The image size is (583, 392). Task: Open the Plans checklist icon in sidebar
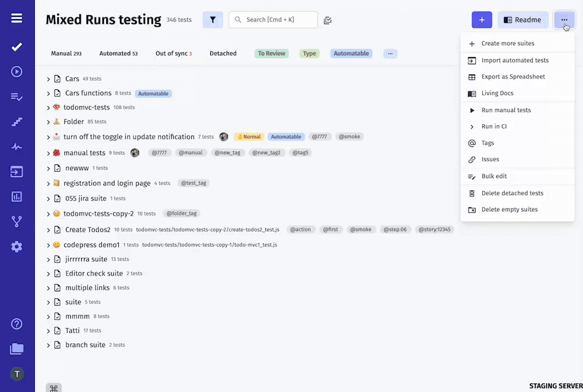click(x=17, y=97)
